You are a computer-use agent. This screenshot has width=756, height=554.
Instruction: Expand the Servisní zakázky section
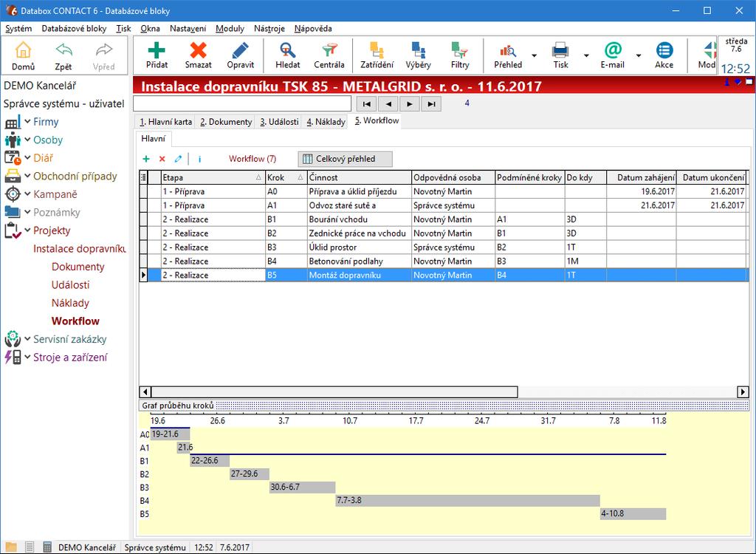tap(27, 339)
